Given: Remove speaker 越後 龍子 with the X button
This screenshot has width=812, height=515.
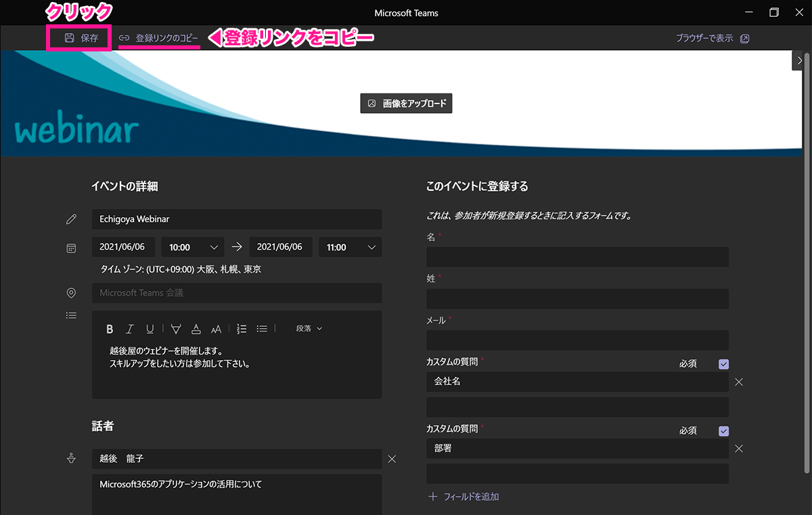Looking at the screenshot, I should (391, 458).
